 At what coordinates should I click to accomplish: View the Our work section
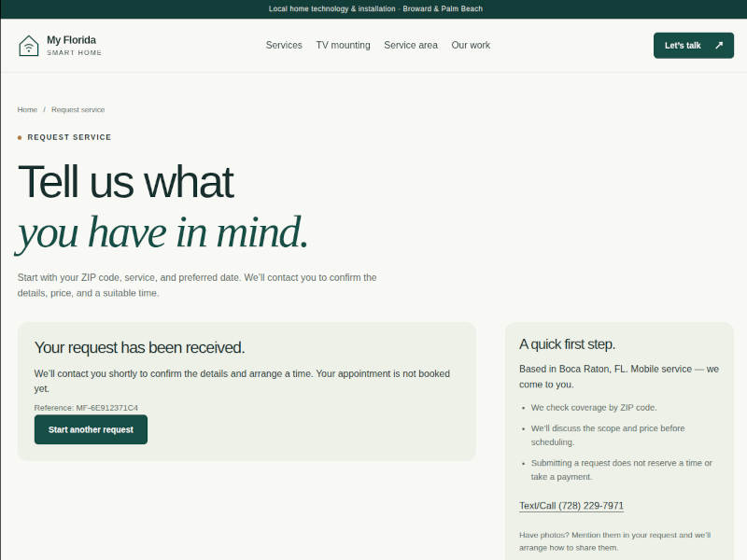click(x=471, y=45)
